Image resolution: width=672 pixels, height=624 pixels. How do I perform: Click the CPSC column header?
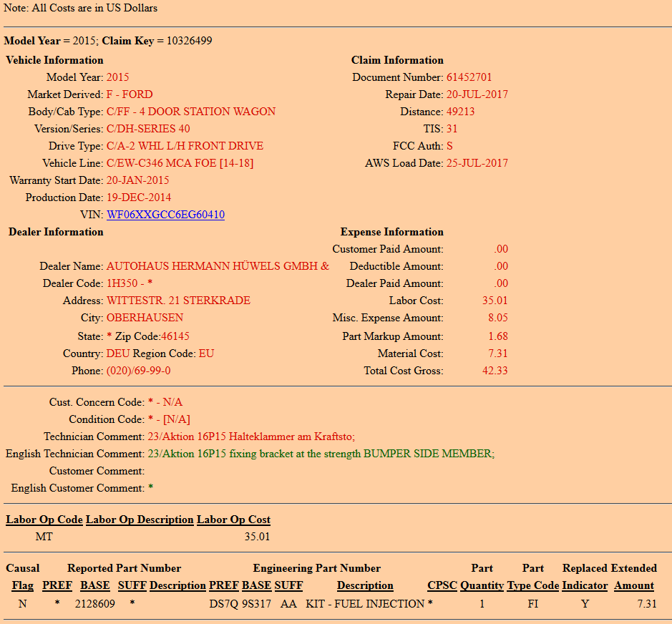click(x=442, y=585)
